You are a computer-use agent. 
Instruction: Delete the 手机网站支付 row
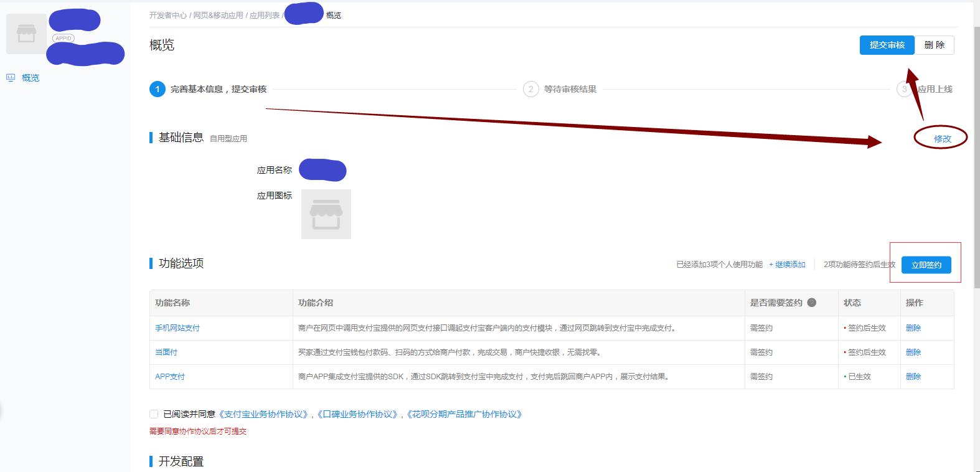[x=913, y=328]
